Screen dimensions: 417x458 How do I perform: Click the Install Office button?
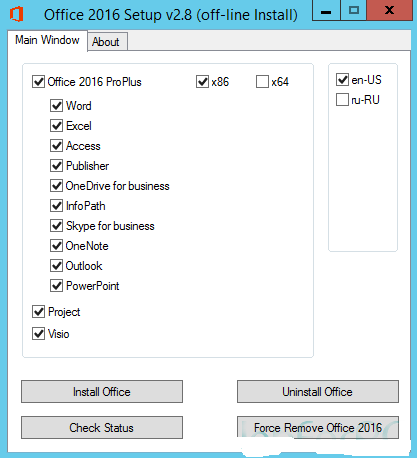pyautogui.click(x=102, y=392)
